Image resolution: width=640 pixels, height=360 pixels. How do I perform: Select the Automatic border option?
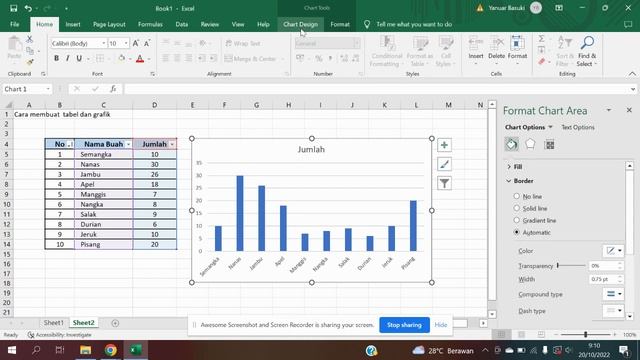[517, 232]
